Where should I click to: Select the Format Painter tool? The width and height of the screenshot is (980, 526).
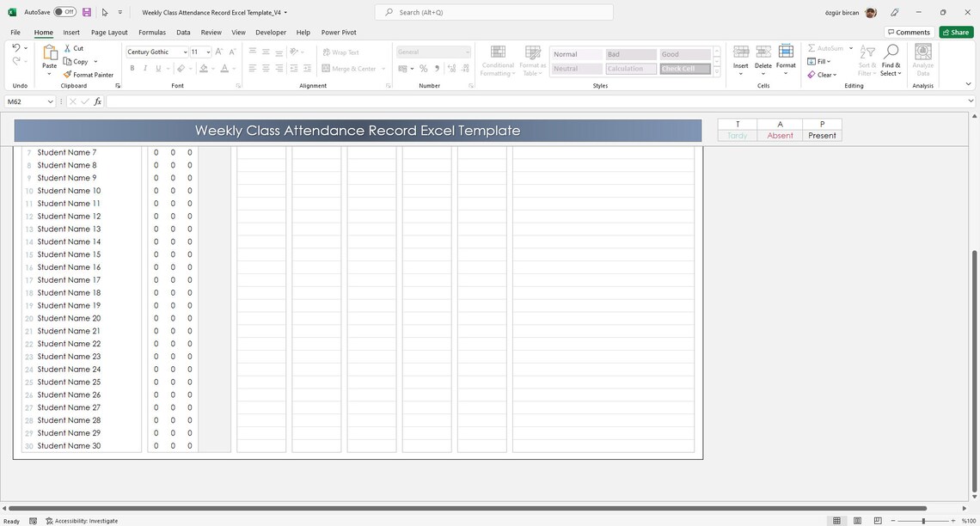tap(89, 75)
